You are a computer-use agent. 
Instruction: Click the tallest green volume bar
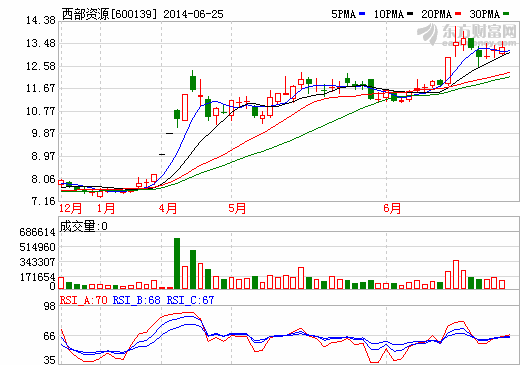[177, 263]
